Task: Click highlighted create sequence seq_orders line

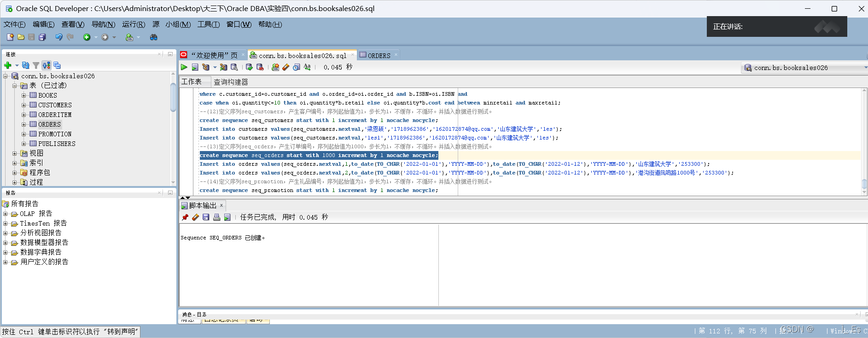Action: (x=319, y=155)
